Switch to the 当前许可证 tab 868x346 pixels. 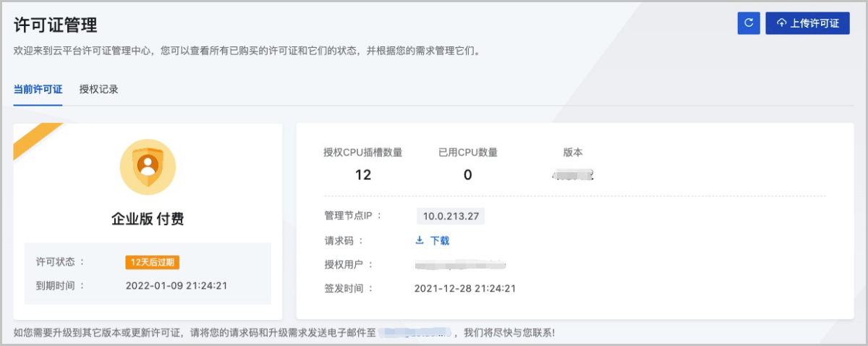coord(38,90)
